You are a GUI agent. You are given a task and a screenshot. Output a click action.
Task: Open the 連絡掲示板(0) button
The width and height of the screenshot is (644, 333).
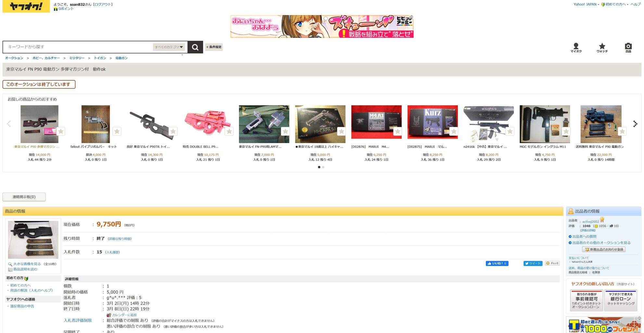click(24, 197)
